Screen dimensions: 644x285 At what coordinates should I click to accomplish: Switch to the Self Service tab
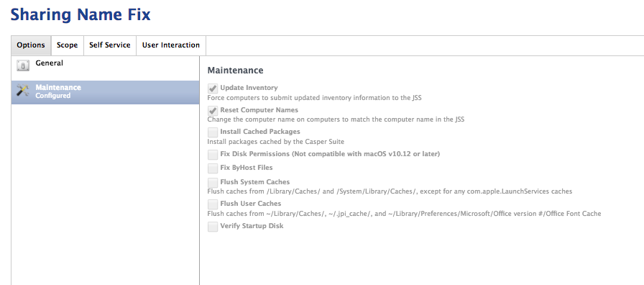point(110,45)
